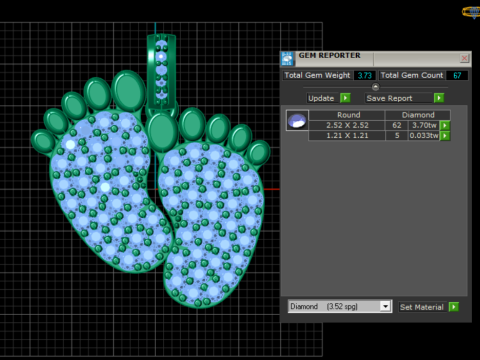Close the Gem Reporter panel
This screenshot has width=480, height=360.
(x=464, y=59)
